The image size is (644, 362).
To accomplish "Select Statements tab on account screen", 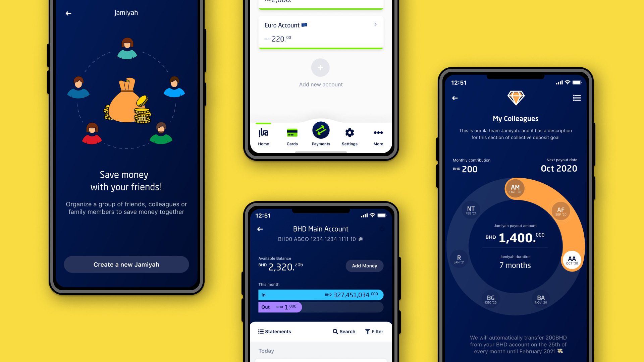I will (x=274, y=331).
